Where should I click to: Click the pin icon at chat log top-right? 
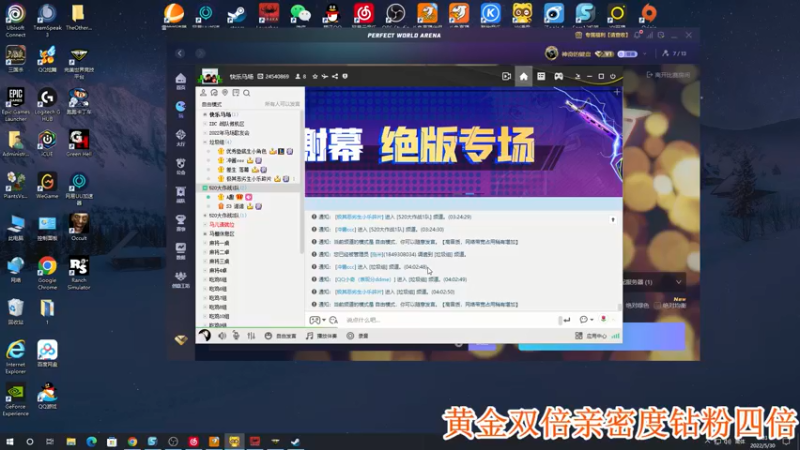(613, 220)
